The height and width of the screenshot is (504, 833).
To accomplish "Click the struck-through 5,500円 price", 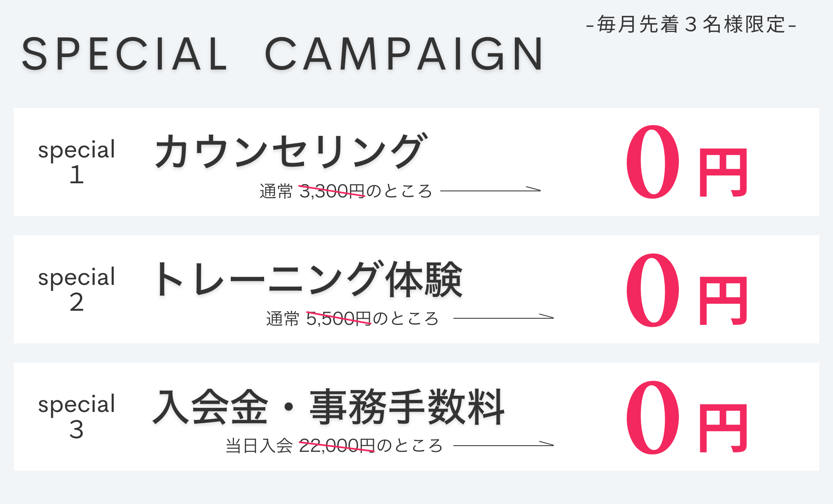I will [x=339, y=319].
